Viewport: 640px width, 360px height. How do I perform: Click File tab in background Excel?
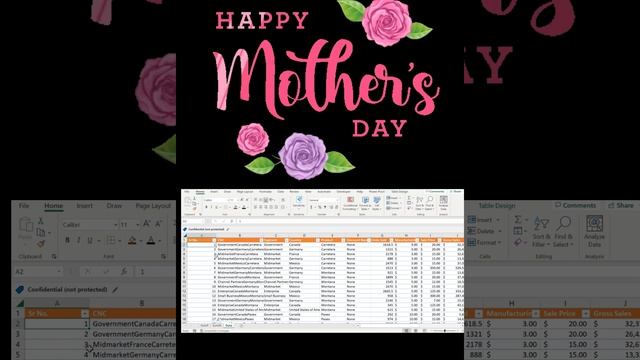coord(24,206)
